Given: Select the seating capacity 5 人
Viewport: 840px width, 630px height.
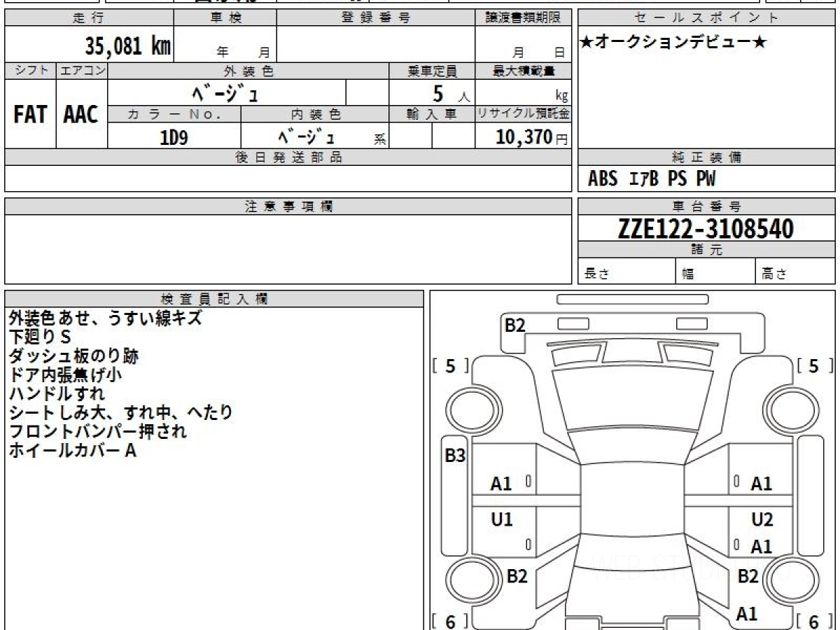Looking at the screenshot, I should 450,92.
